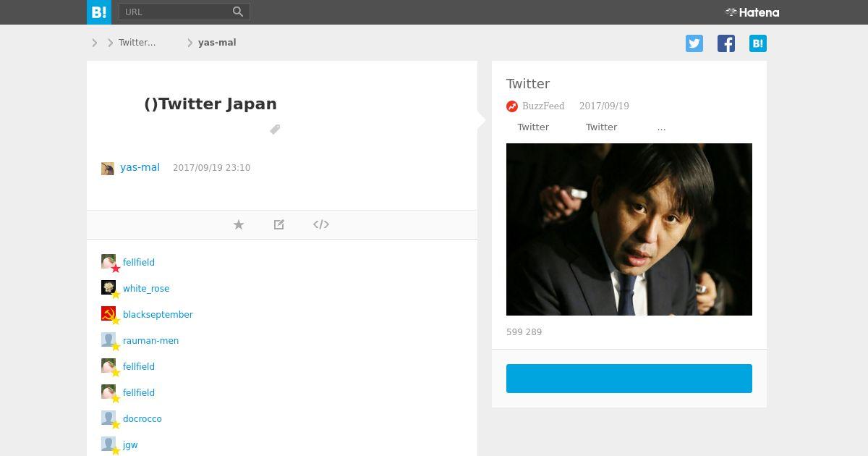Open the Twitter... breadcrumb link

click(x=137, y=43)
